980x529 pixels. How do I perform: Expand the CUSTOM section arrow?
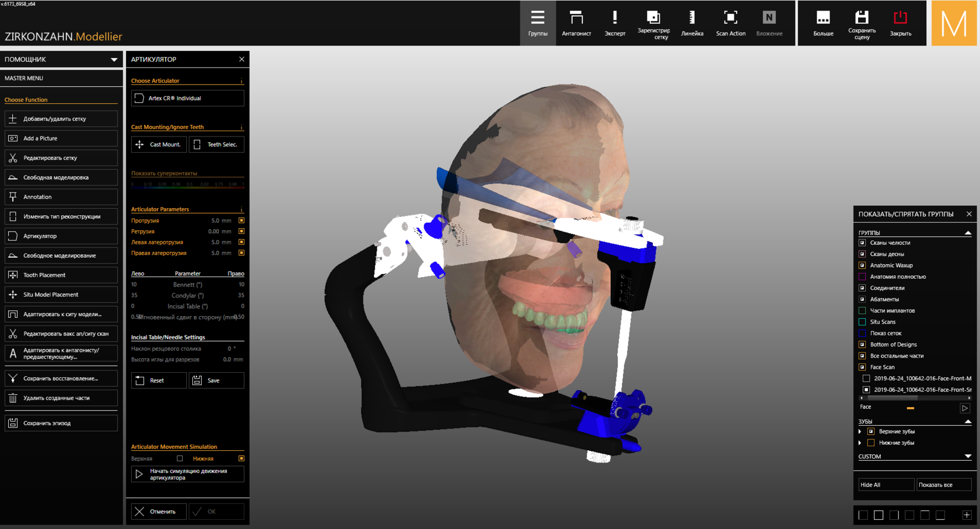click(968, 457)
